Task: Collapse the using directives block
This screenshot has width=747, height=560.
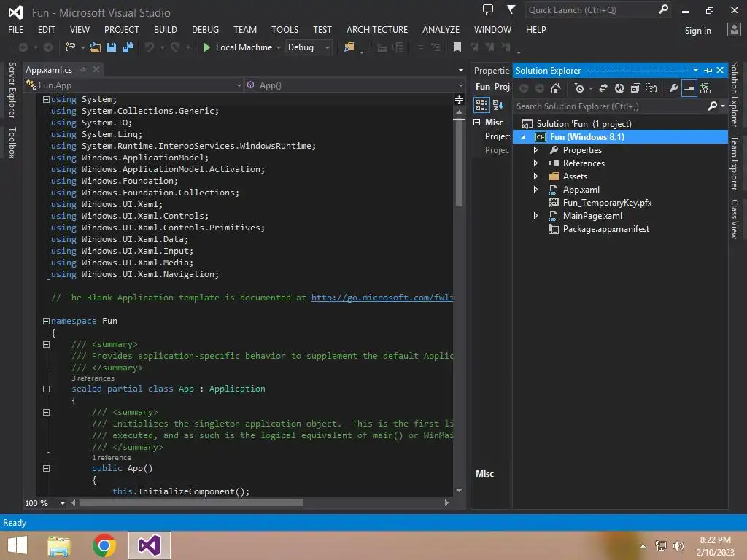Action: point(46,99)
